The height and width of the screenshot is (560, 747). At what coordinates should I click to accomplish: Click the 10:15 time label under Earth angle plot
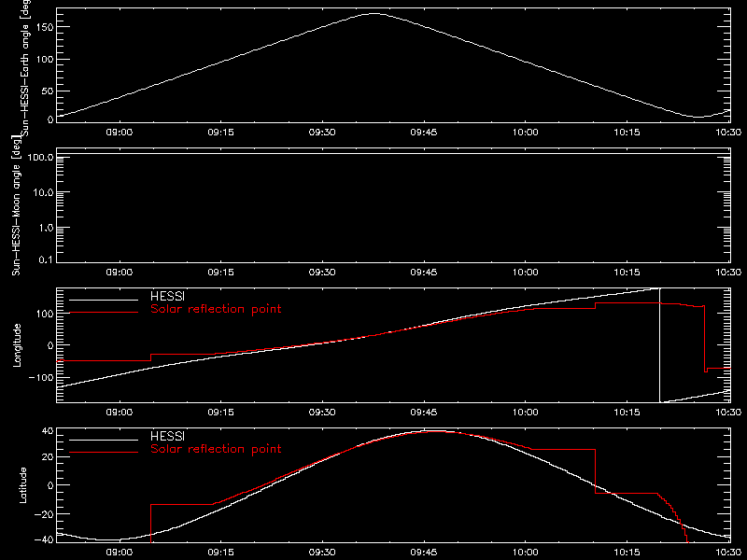click(627, 133)
